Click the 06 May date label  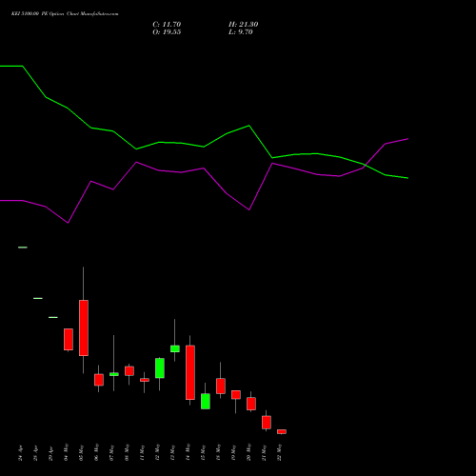tap(97, 452)
